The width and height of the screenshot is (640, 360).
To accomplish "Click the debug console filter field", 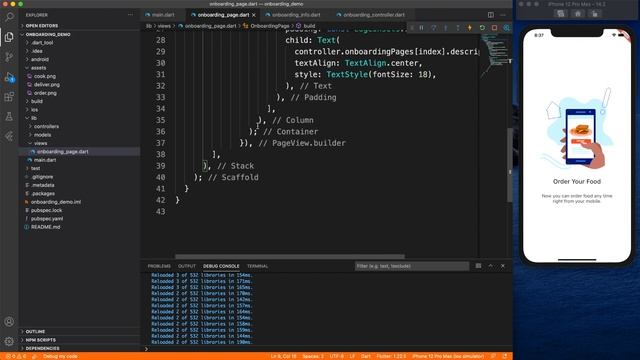I will pos(412,266).
